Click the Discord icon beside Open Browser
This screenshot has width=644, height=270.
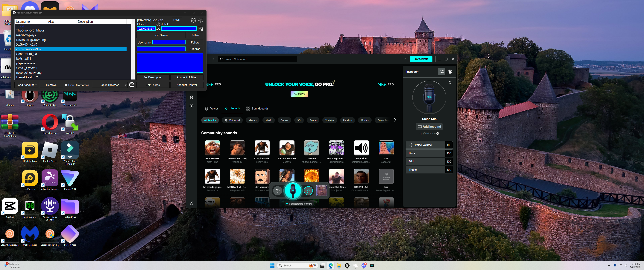click(x=132, y=85)
